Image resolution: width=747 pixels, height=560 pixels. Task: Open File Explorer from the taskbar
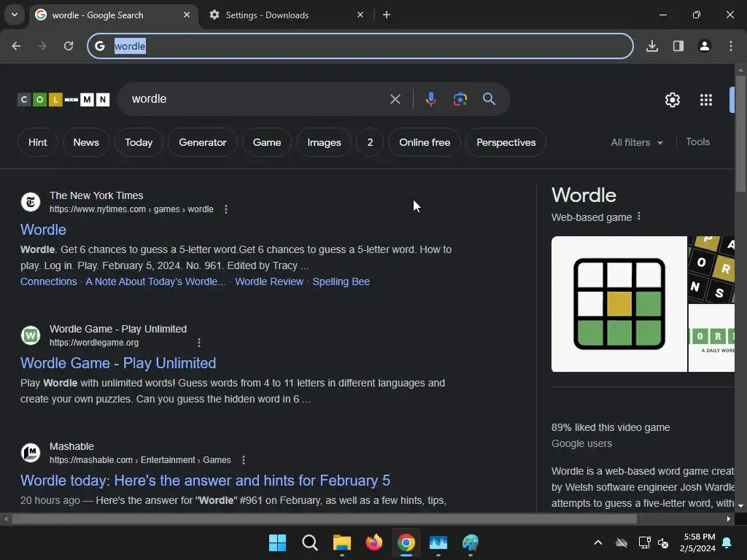341,542
